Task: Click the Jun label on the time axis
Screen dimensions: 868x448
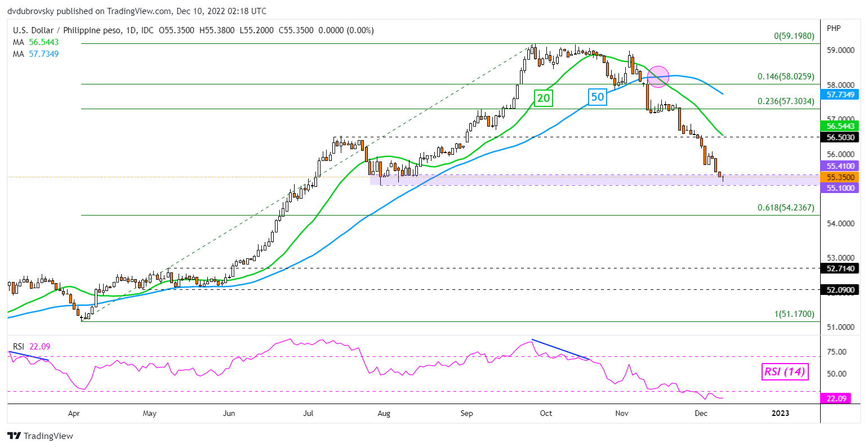Action: point(229,414)
